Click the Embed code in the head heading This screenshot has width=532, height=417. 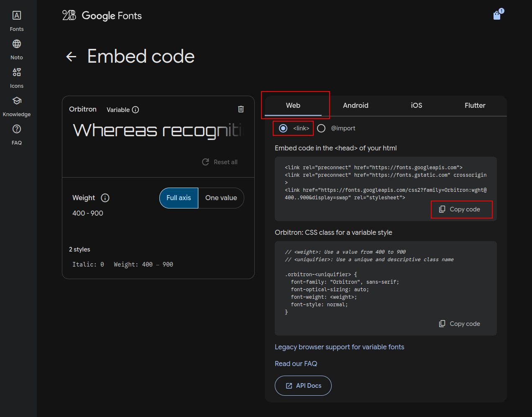pyautogui.click(x=336, y=148)
